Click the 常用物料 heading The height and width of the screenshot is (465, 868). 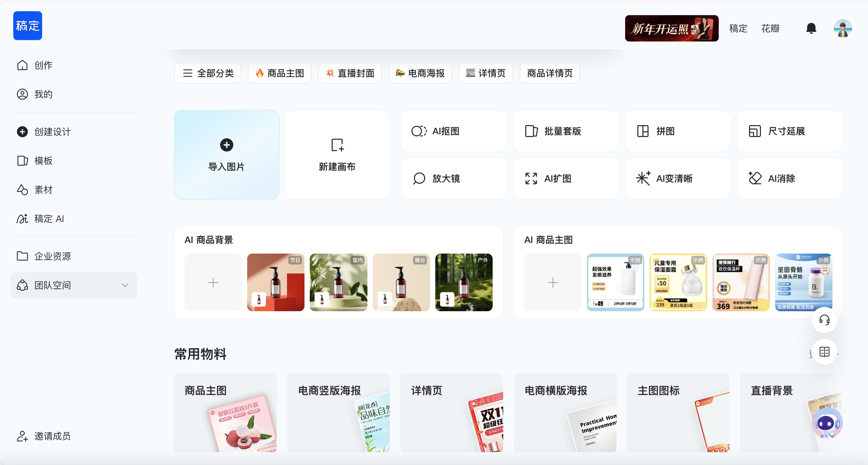(200, 354)
